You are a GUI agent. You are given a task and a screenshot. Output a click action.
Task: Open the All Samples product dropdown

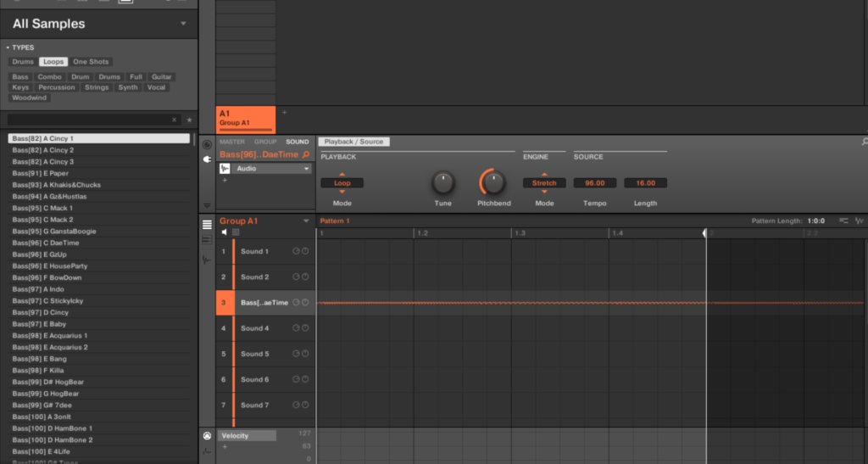pyautogui.click(x=183, y=24)
